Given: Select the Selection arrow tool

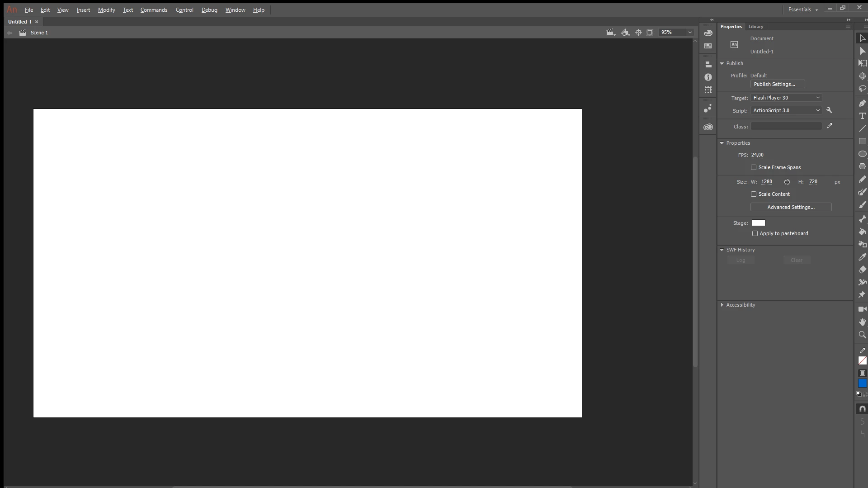Looking at the screenshot, I should click(862, 38).
